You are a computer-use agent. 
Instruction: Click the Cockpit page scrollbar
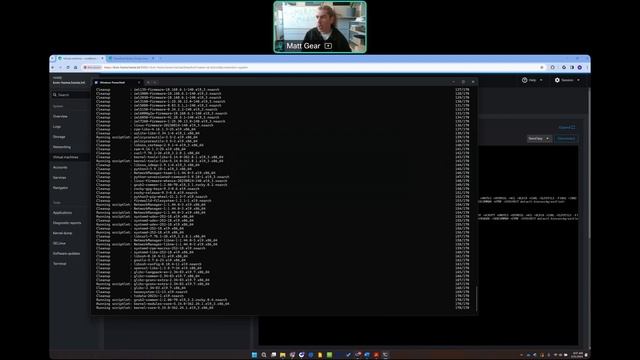(x=589, y=163)
